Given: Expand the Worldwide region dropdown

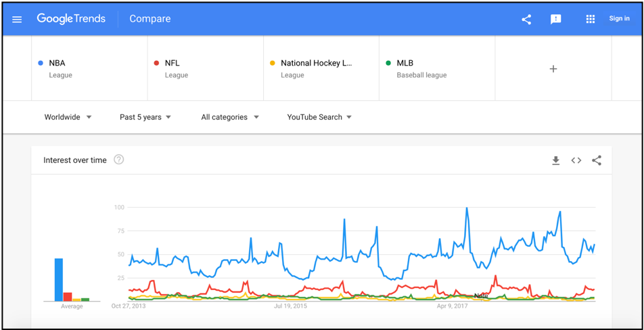Looking at the screenshot, I should click(x=68, y=117).
